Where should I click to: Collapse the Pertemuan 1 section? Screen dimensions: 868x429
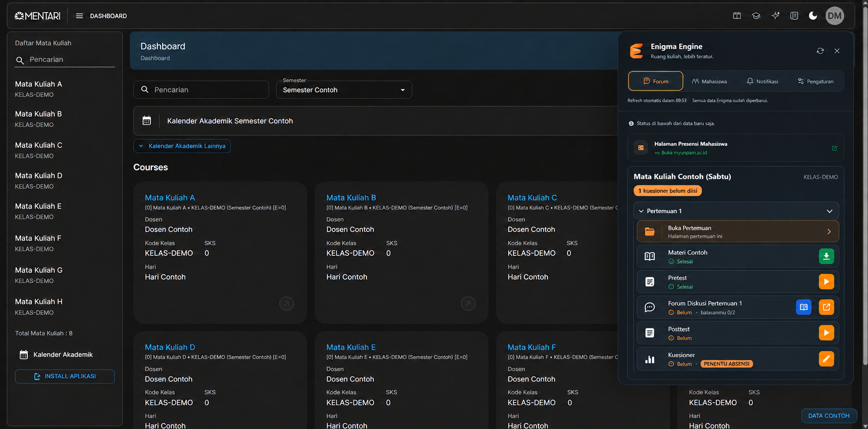[x=736, y=211]
